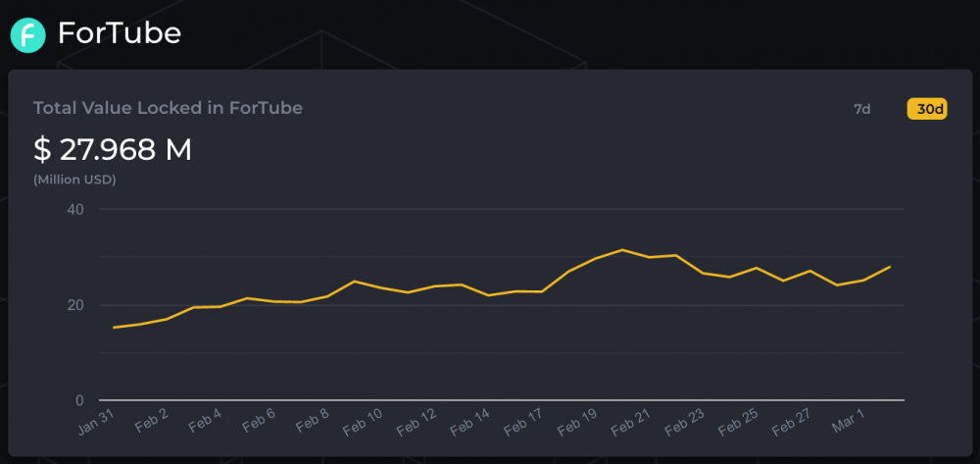Click the Feb 8 axis label

click(x=313, y=422)
